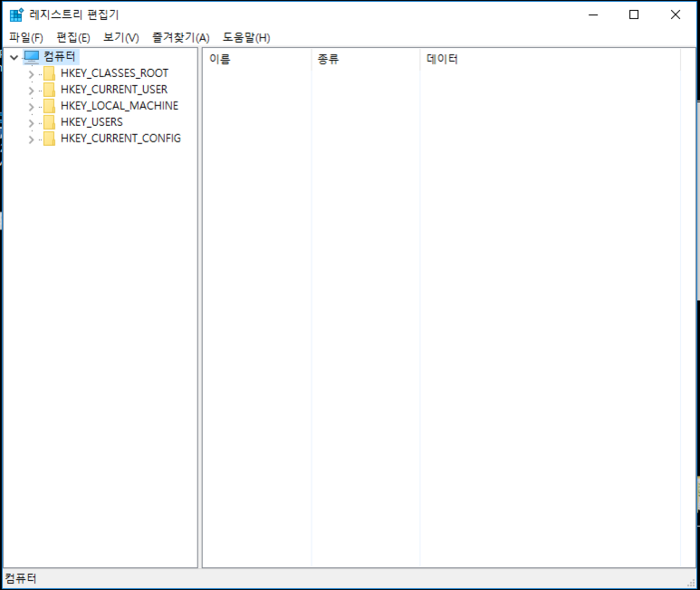This screenshot has width=700, height=590.
Task: Minimize the Registry Editor window
Action: (593, 15)
